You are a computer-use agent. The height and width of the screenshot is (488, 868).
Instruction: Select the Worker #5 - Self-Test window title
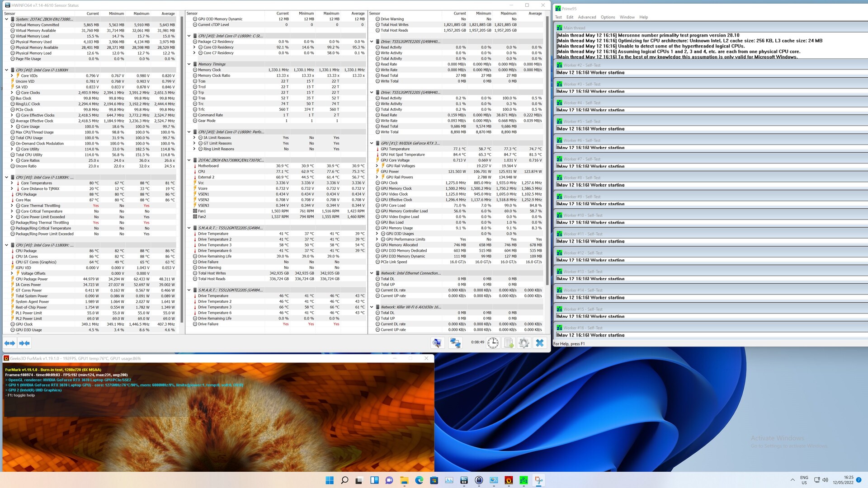coord(582,122)
